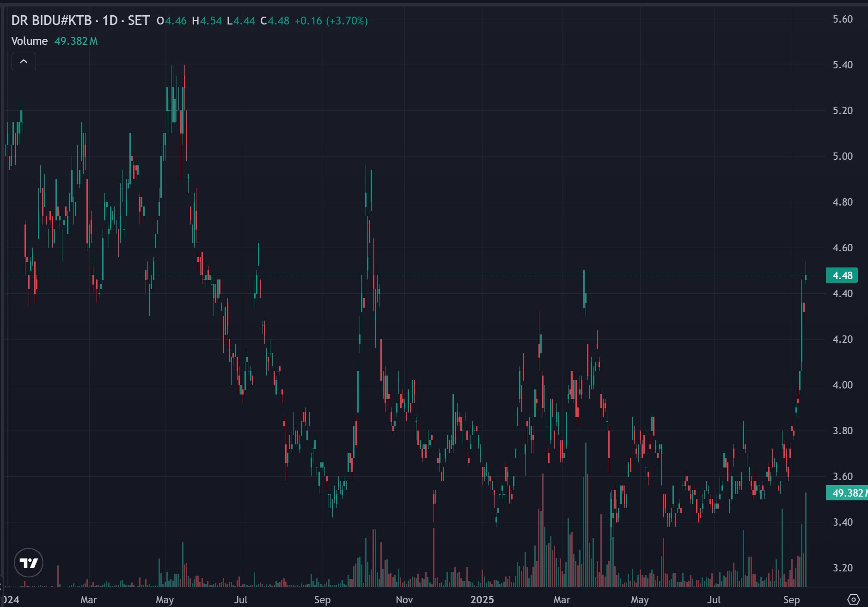Viewport: 868px width, 607px height.
Task: Collapse the indicator legend with the chevron
Action: (24, 61)
